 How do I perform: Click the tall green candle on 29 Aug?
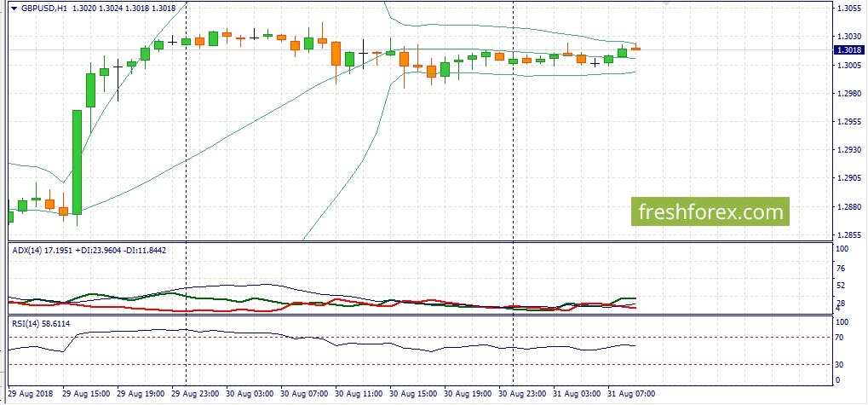pos(77,162)
